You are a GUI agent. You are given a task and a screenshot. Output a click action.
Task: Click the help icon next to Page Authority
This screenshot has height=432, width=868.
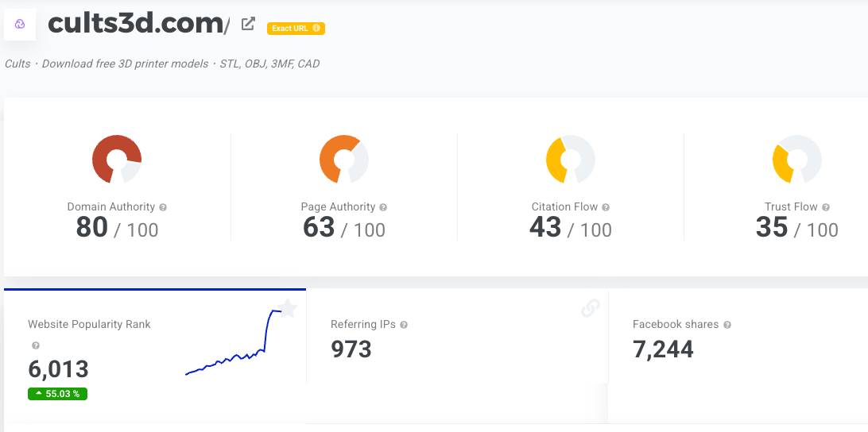click(383, 207)
